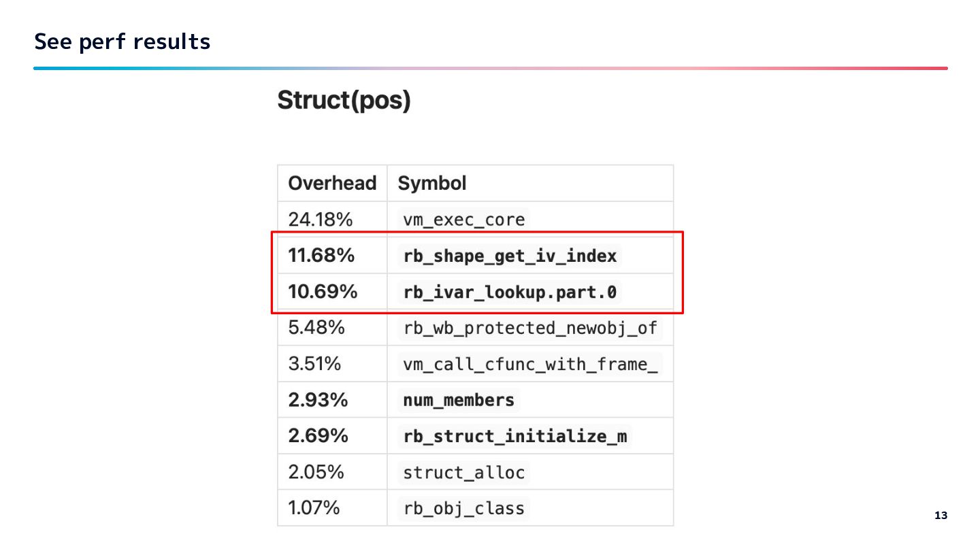Screen dimensions: 980x551
Task: Select the "Struct(pos)" heading
Action: pyautogui.click(x=344, y=101)
